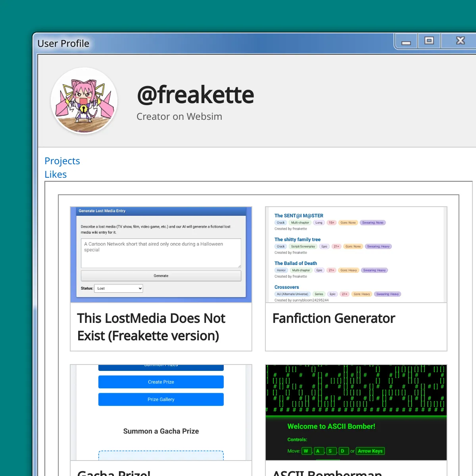Click the freakette profile avatar picture

point(84,101)
